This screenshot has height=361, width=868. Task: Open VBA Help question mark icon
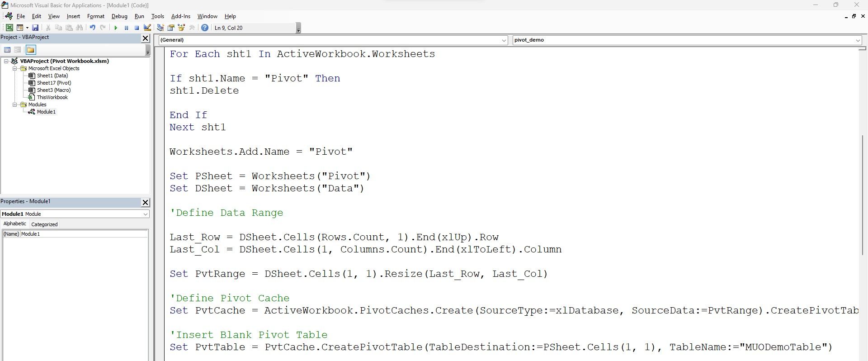[205, 28]
